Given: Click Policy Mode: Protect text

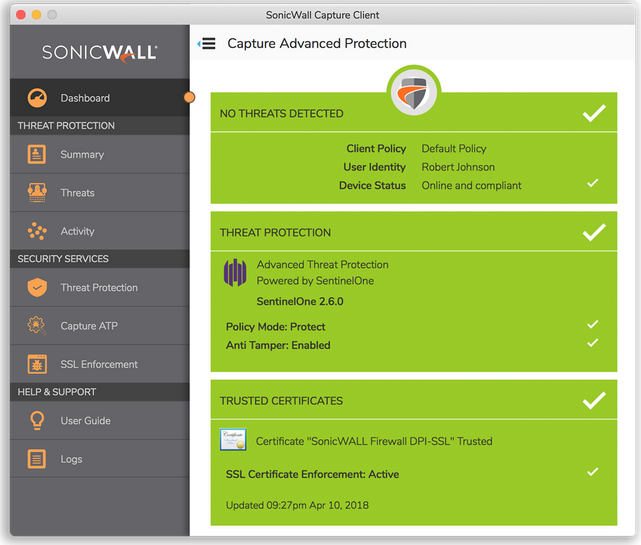Looking at the screenshot, I should [x=276, y=327].
